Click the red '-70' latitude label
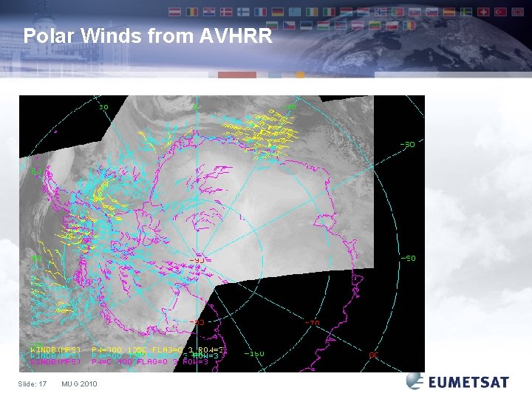Viewport: 532px width, 399px height. pyautogui.click(x=312, y=323)
